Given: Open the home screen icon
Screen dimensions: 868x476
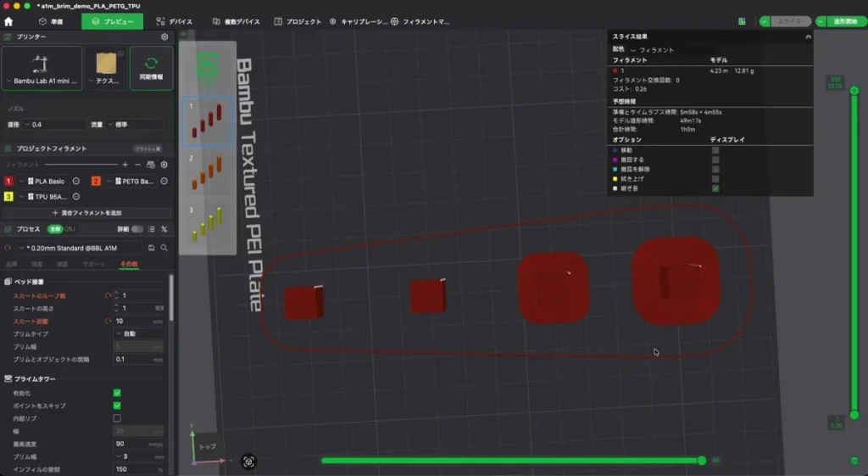Looking at the screenshot, I should pos(8,21).
